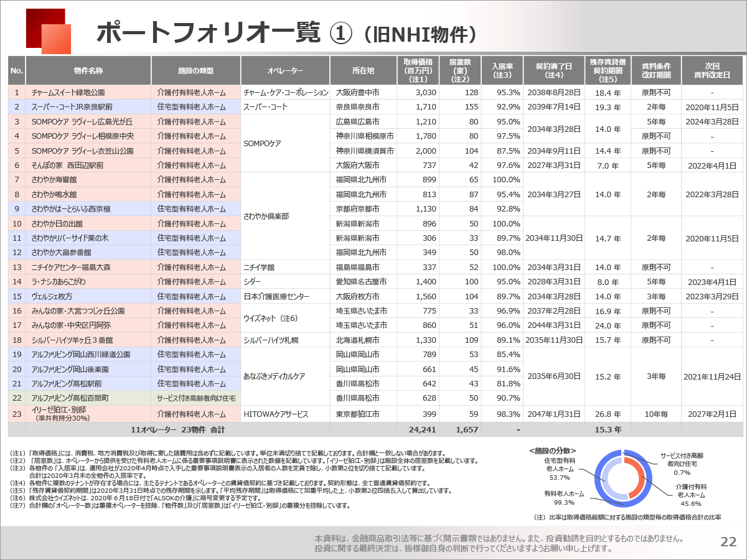The height and width of the screenshot is (560, 747).
Task: Select the 施設の類型 column header
Action: click(196, 71)
